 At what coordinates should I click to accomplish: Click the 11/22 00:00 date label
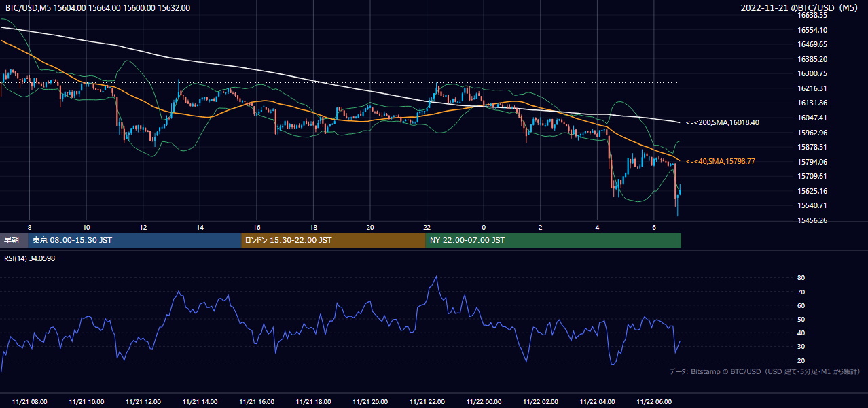click(x=484, y=402)
